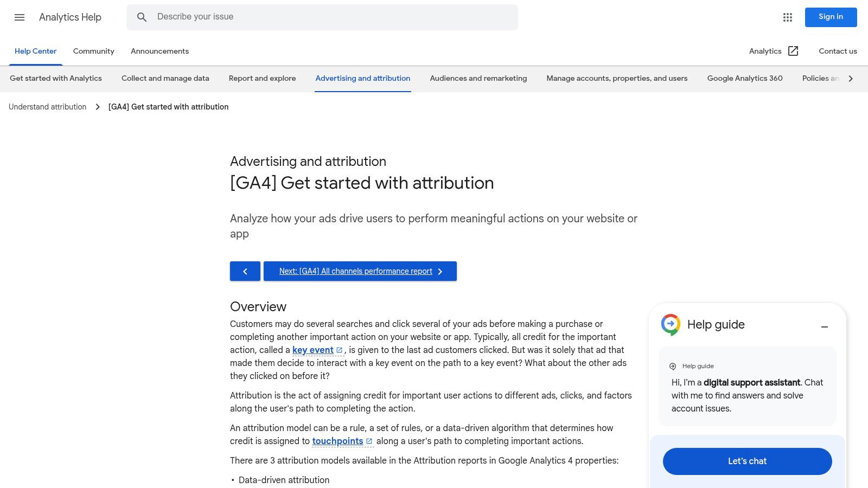This screenshot has width=868, height=488.
Task: Click the Analytics external link icon
Action: pos(793,51)
